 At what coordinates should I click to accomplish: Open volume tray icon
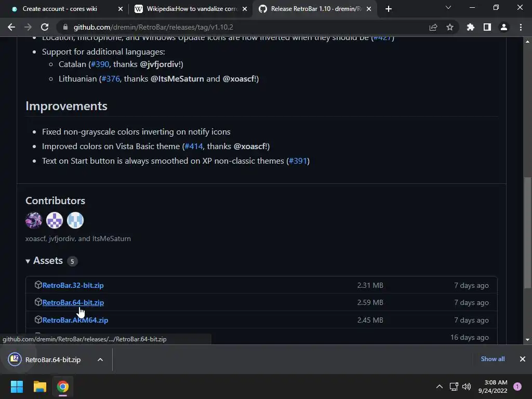[467, 387]
